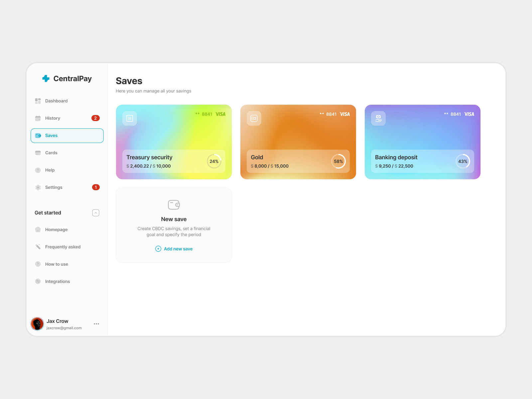Click the document icon on Treasury security card
The image size is (532, 399).
point(129,118)
